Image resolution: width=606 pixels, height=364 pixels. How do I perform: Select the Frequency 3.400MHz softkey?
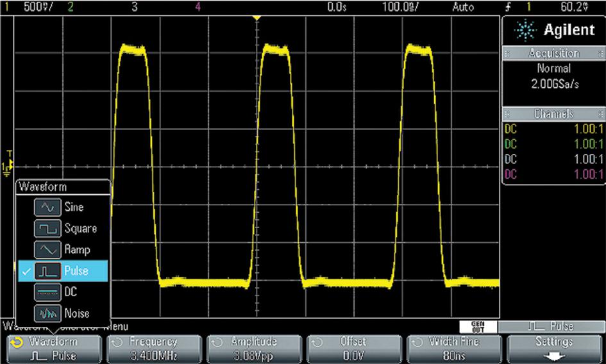154,349
